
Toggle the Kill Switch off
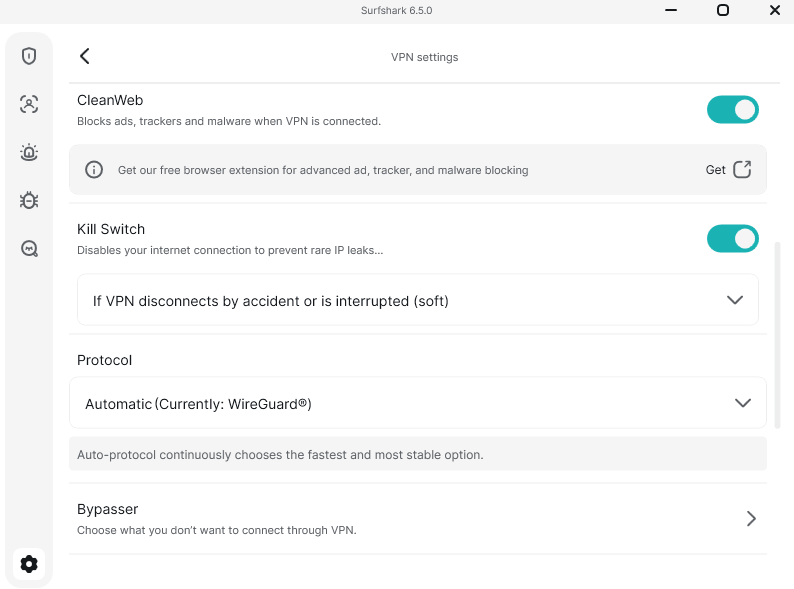pos(732,239)
